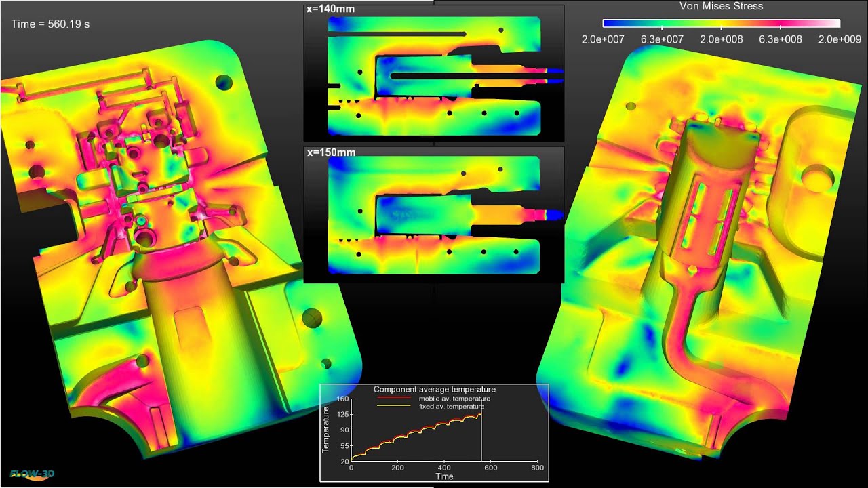868x488 pixels.
Task: Select the red mobile av. temperature legend line
Action: click(x=394, y=398)
